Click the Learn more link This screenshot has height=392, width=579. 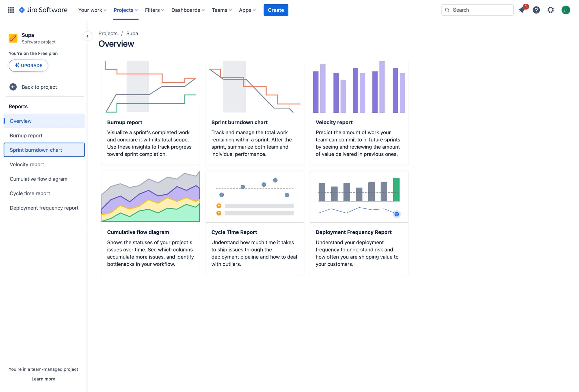pos(43,379)
